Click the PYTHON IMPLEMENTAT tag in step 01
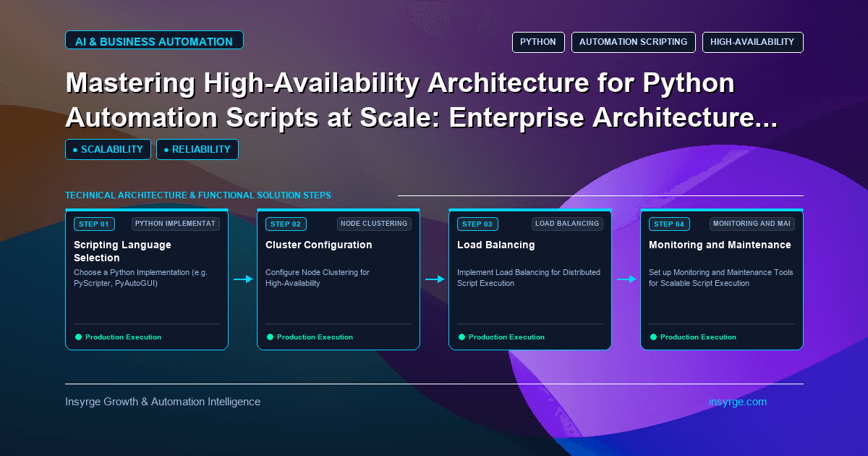The width and height of the screenshot is (868, 456). (176, 224)
